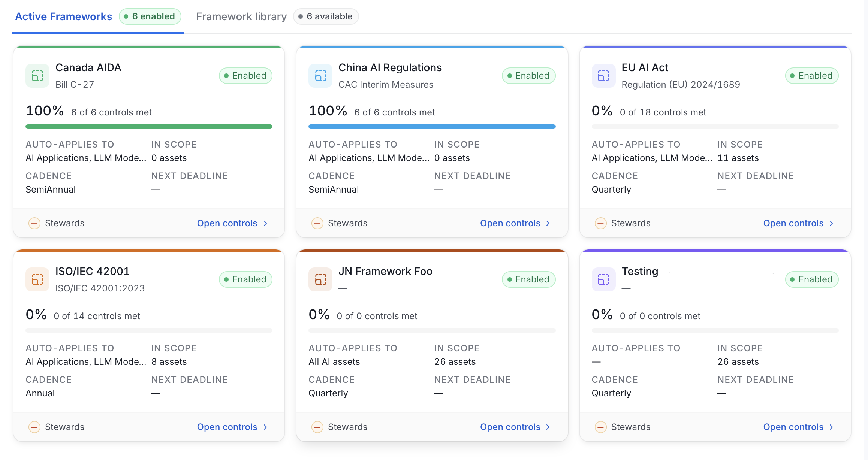Click the chevron arrow beside Testing Open controls
The width and height of the screenshot is (868, 460).
831,427
